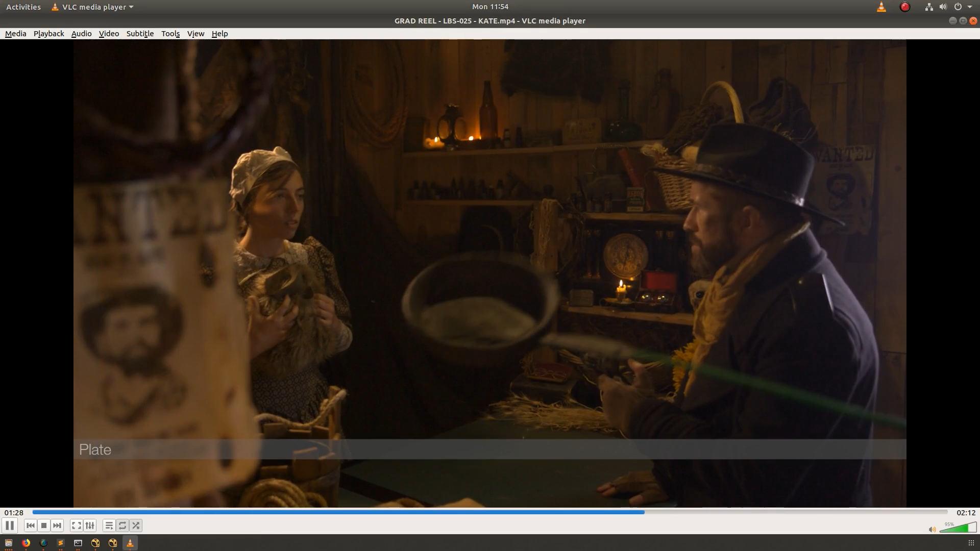Skip to the next media track
Screen dimensions: 980x551
[x=57, y=525]
